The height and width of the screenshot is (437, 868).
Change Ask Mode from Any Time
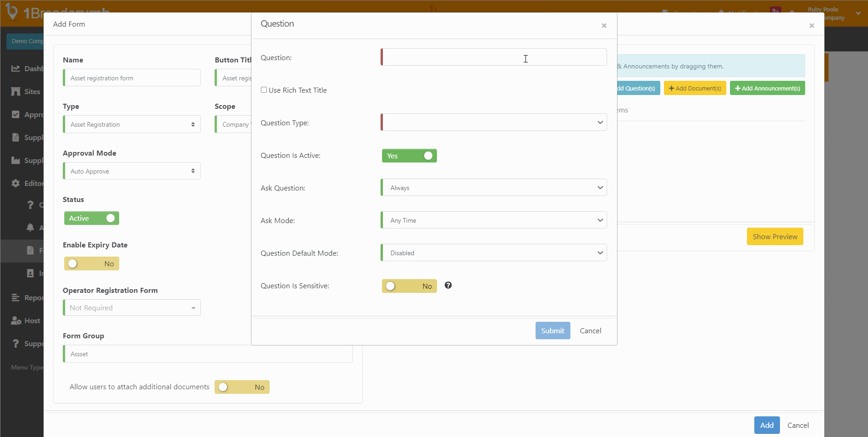(x=493, y=220)
